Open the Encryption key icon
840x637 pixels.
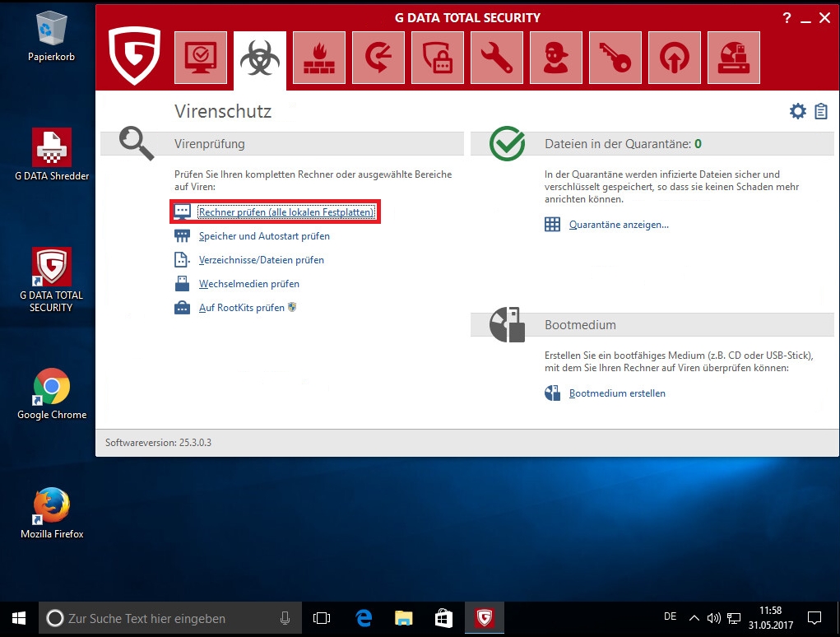pyautogui.click(x=615, y=58)
